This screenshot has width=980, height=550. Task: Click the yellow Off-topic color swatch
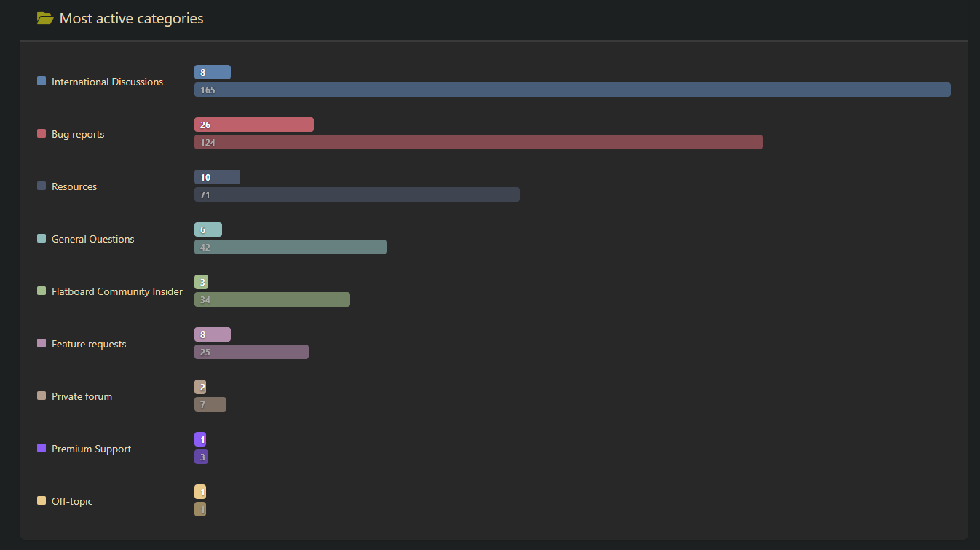click(42, 501)
